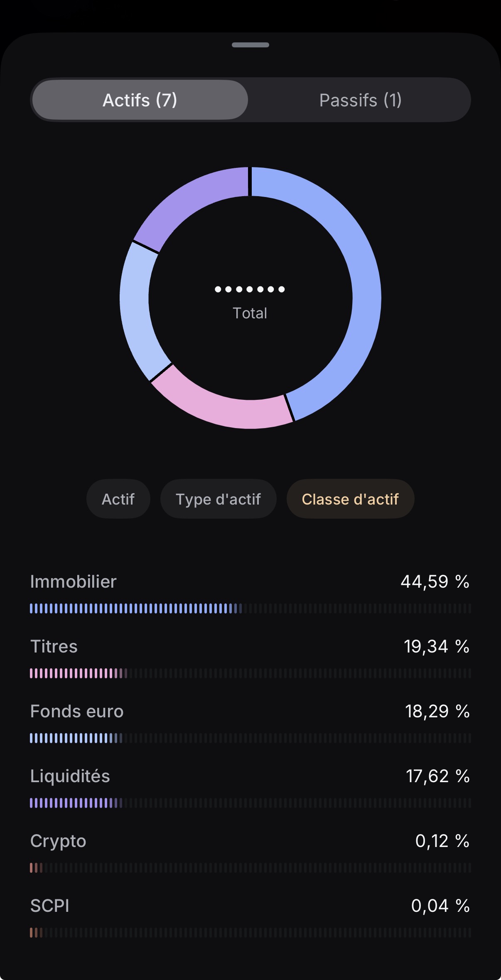
Task: Tap the sheet drag handle at top
Action: [x=250, y=45]
